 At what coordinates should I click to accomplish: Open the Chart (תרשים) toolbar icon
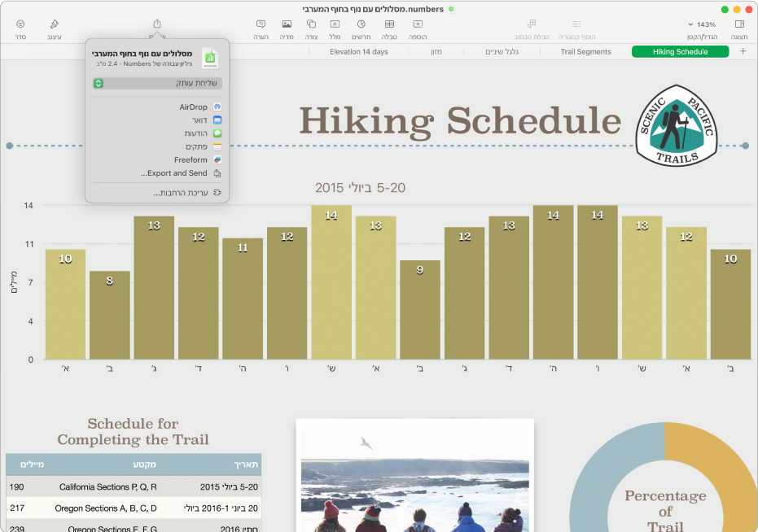pyautogui.click(x=361, y=24)
